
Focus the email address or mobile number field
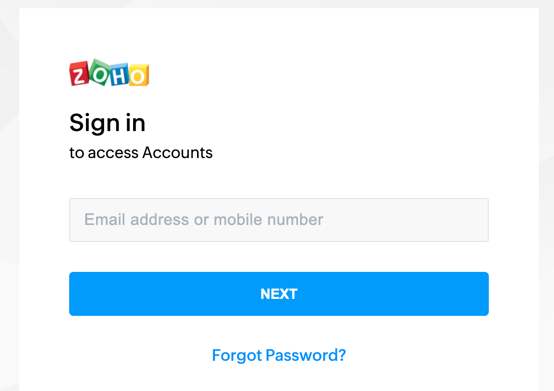click(x=279, y=220)
